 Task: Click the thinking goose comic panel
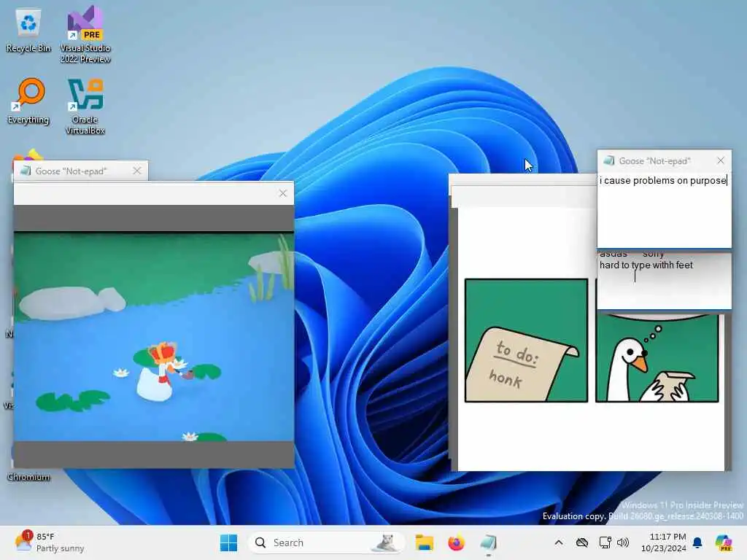[657, 358]
